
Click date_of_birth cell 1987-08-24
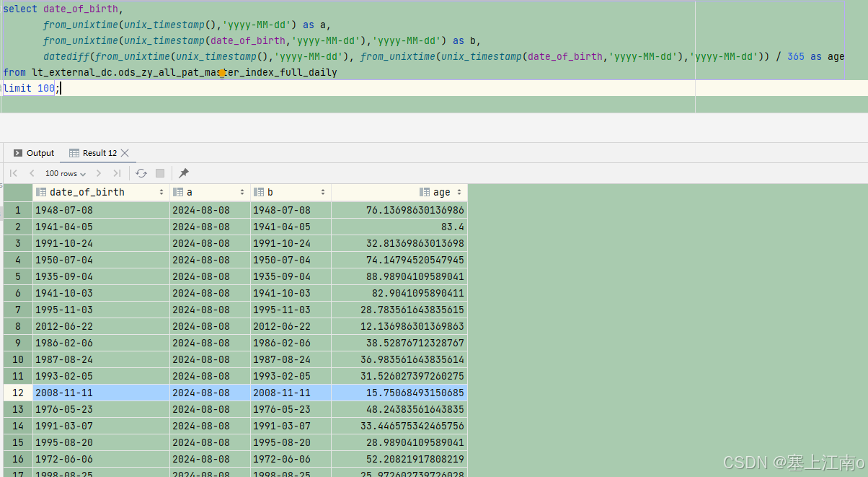click(x=101, y=359)
